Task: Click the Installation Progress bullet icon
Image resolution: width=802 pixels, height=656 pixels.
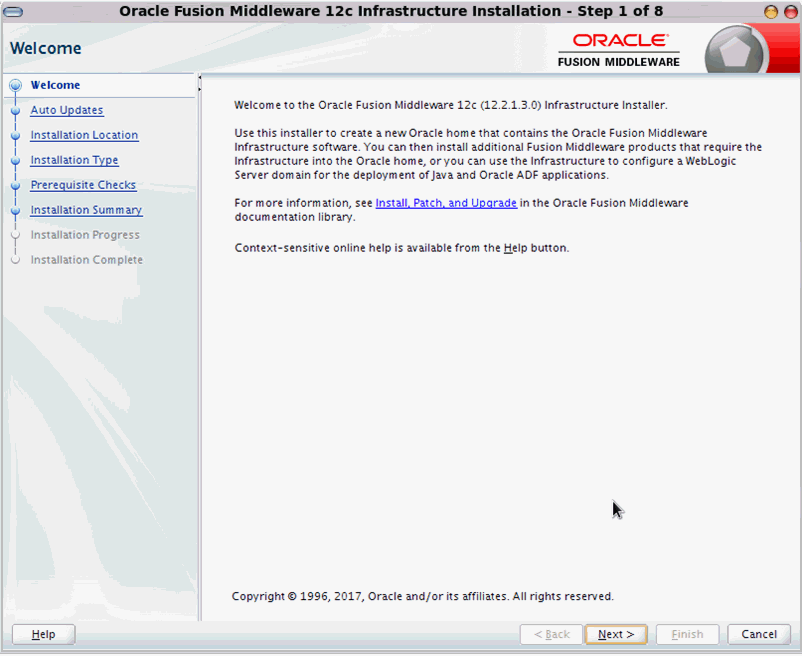Action: pyautogui.click(x=16, y=235)
